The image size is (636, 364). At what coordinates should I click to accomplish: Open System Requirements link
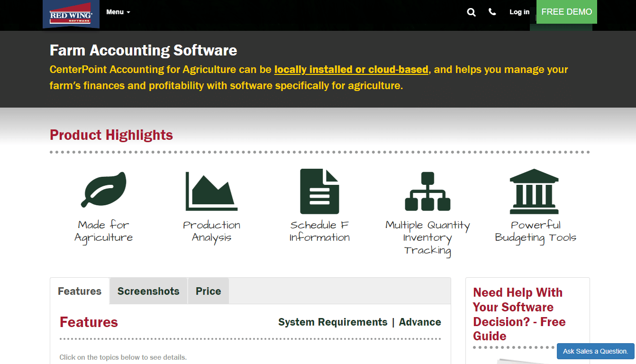[333, 322]
